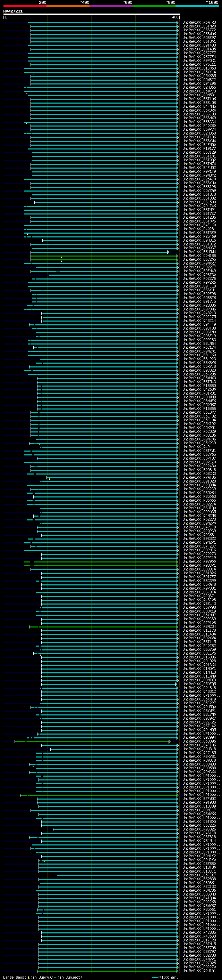This screenshot has height=980, width=222.
Task: Click the purple ~60% identity legend bar
Action: click(111, 6)
